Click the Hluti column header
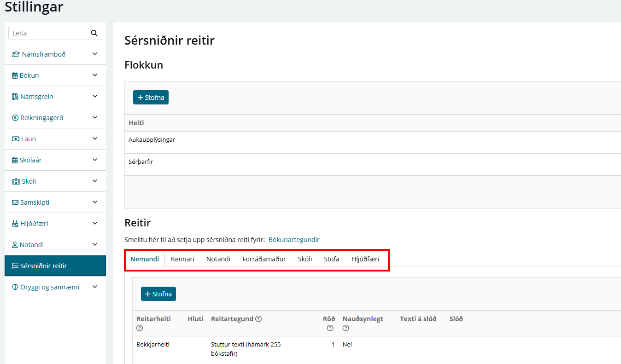Image resolution: width=621 pixels, height=364 pixels. [196, 319]
